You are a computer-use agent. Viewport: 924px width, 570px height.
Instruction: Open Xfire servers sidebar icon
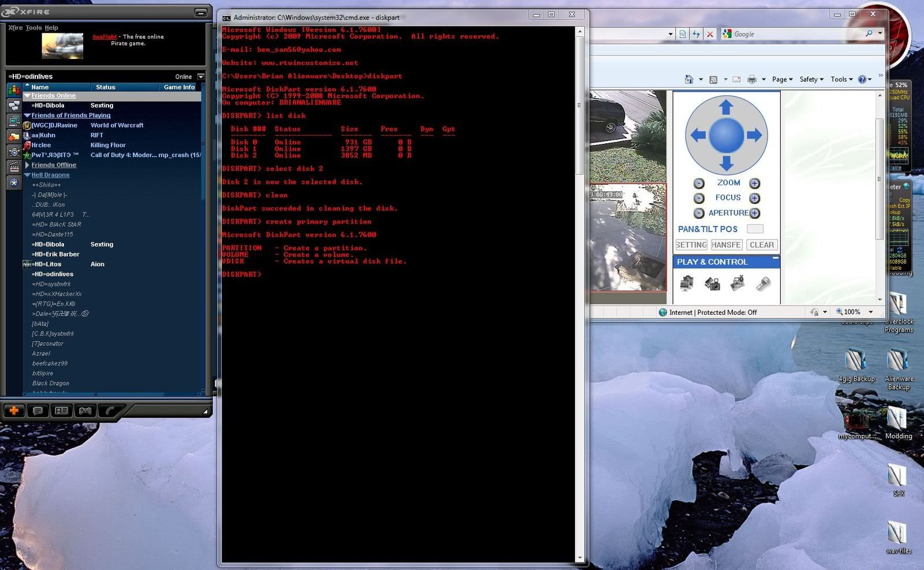point(14,121)
